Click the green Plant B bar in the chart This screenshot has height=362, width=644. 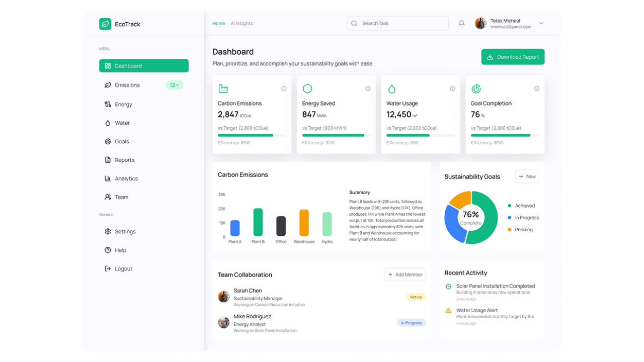point(258,222)
